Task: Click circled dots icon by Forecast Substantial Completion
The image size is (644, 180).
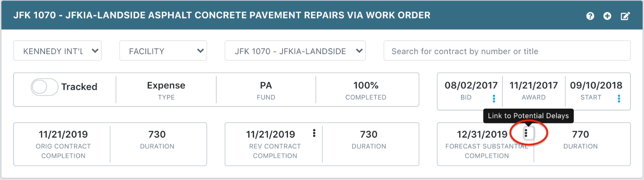Action: [526, 134]
